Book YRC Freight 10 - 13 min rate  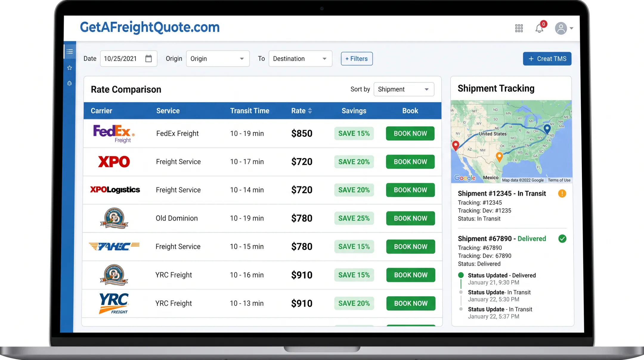[x=411, y=303]
